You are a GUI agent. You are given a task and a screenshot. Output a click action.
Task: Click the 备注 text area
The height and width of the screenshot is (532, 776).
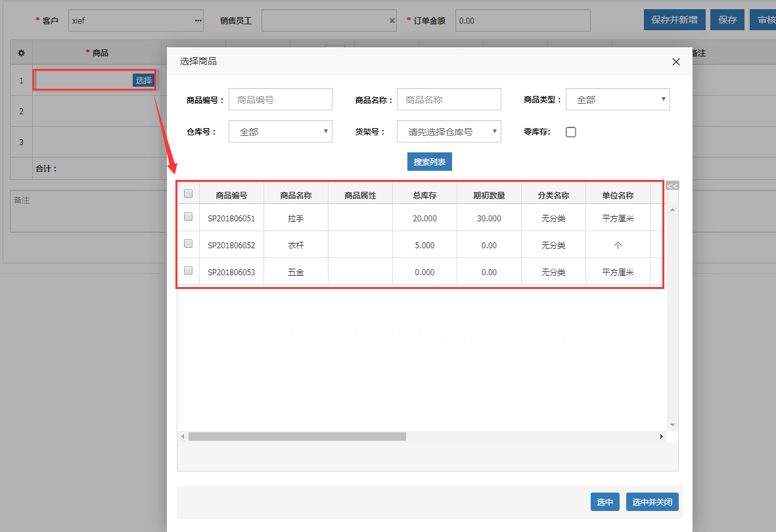89,211
